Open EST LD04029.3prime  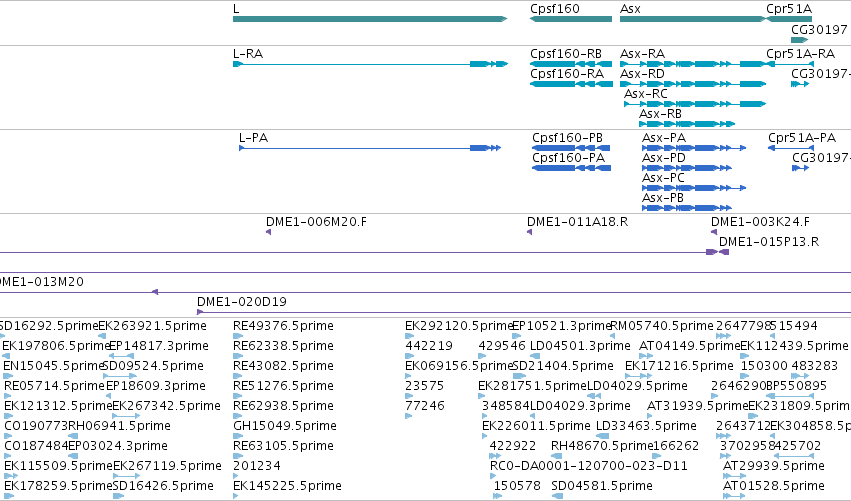580,407
